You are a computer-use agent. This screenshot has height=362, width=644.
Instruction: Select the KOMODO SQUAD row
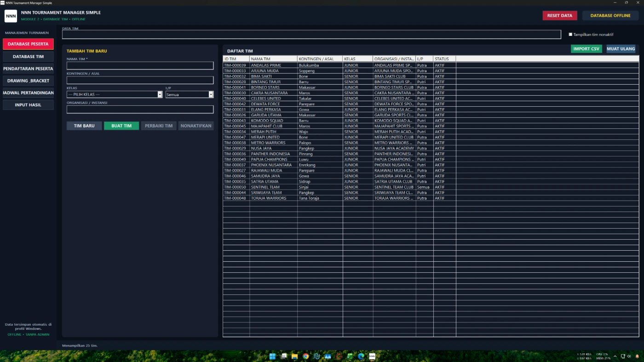click(431, 121)
